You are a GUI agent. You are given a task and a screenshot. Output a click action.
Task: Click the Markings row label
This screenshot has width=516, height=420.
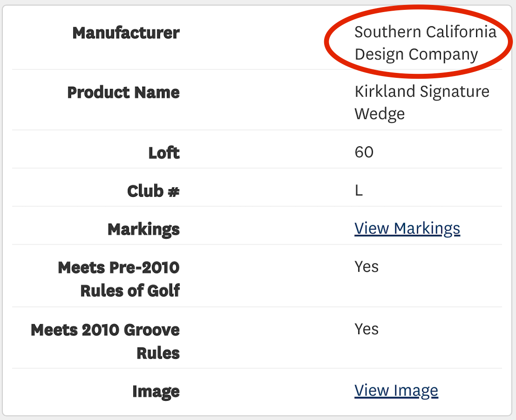[x=144, y=229]
